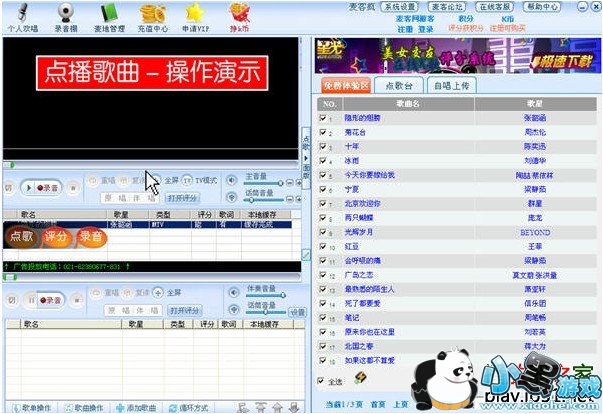Viewport: 603px width, 414px height.
Task: Go to 首页 first page
Action: tap(378, 404)
